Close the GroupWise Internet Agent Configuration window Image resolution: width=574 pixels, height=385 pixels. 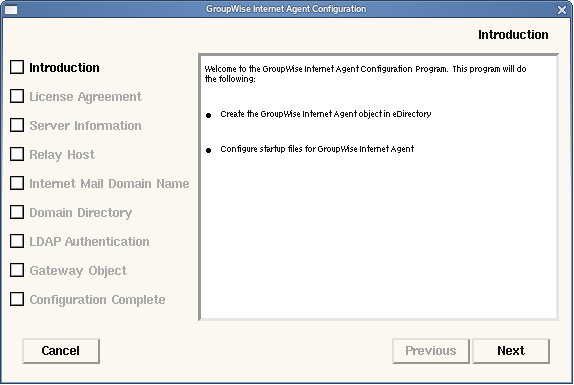click(562, 10)
